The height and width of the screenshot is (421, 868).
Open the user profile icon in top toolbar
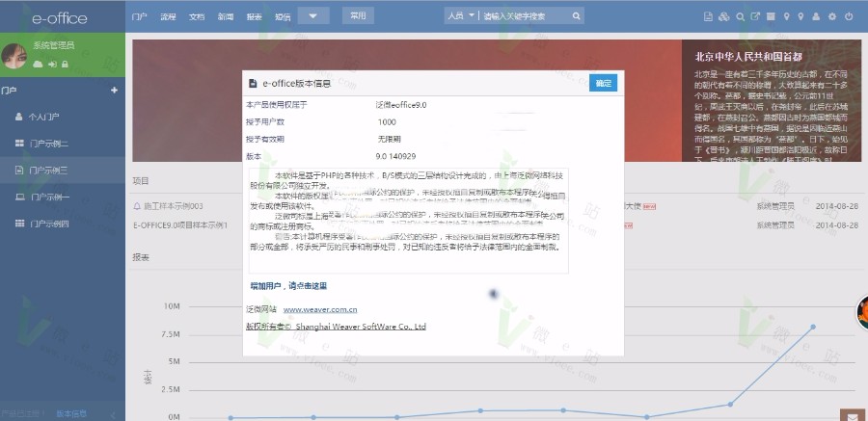pos(816,16)
